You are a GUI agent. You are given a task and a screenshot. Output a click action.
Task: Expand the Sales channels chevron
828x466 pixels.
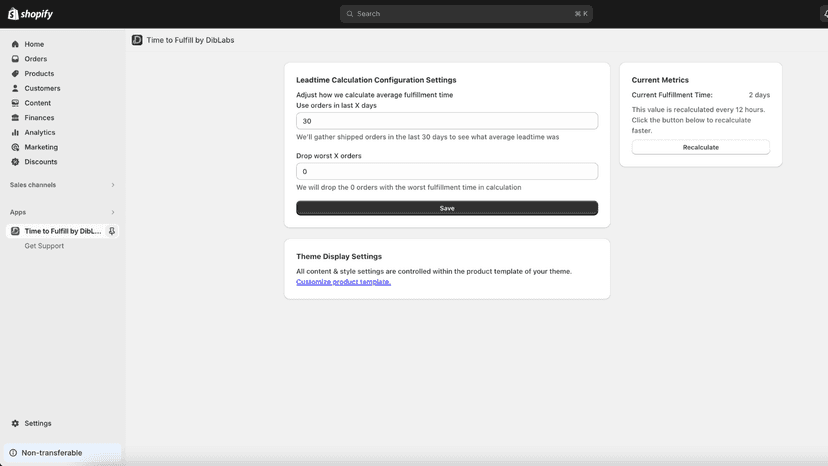[x=112, y=185]
